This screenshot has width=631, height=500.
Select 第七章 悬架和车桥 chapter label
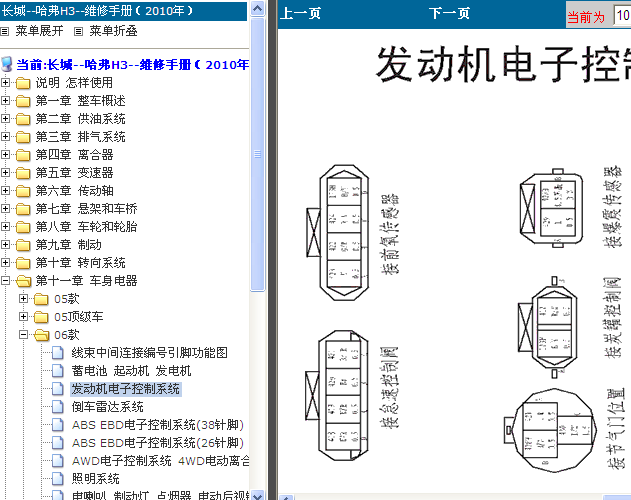tap(86, 209)
